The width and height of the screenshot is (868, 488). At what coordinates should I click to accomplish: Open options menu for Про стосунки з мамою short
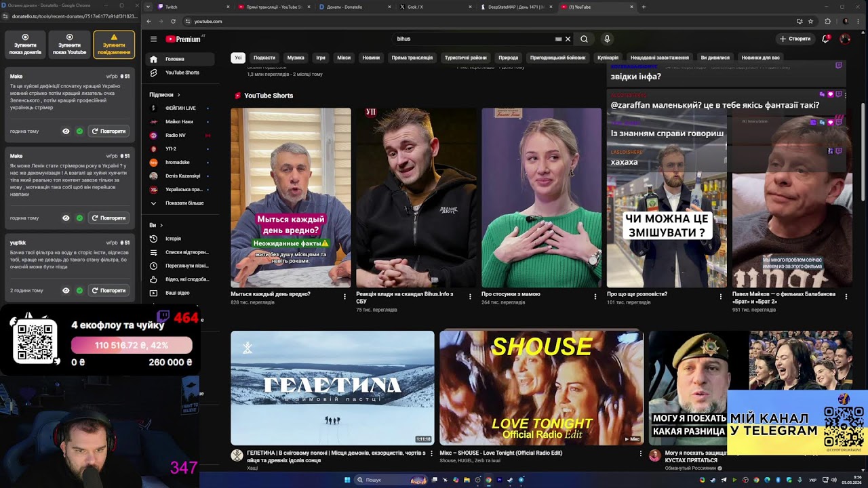point(595,296)
